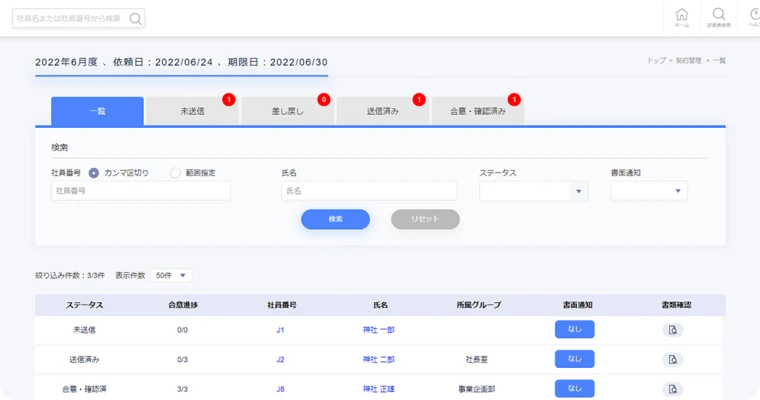
Task: Open document check icon for employee J1
Action: pyautogui.click(x=674, y=330)
